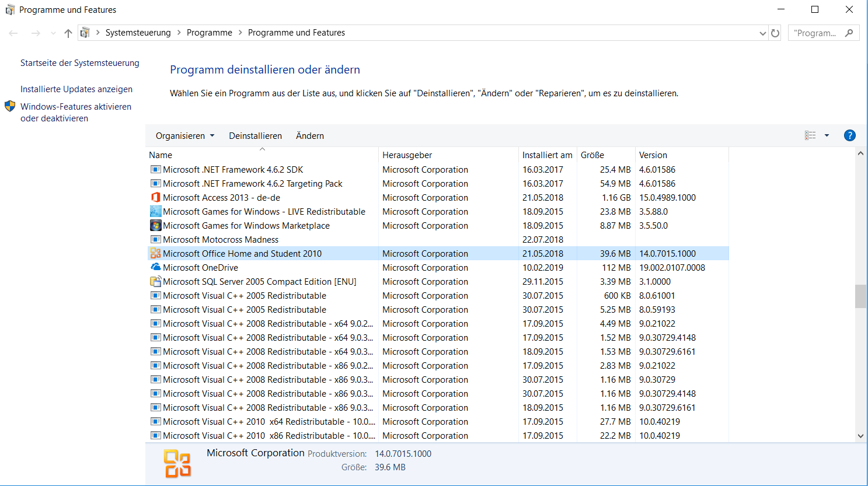The height and width of the screenshot is (486, 868).
Task: Open the help question mark button
Action: [850, 135]
